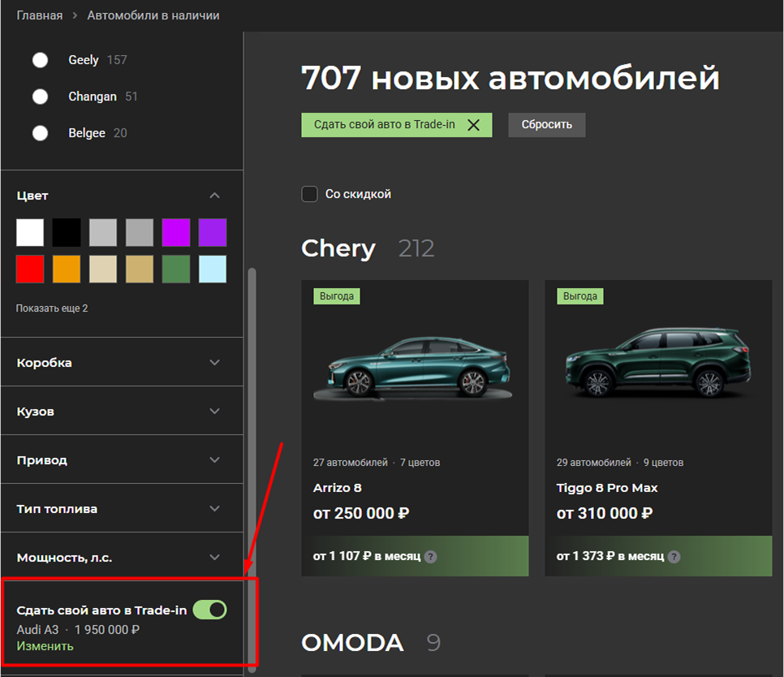Click the Audi A3 · 1 950 000 ₽ text

pos(78,629)
